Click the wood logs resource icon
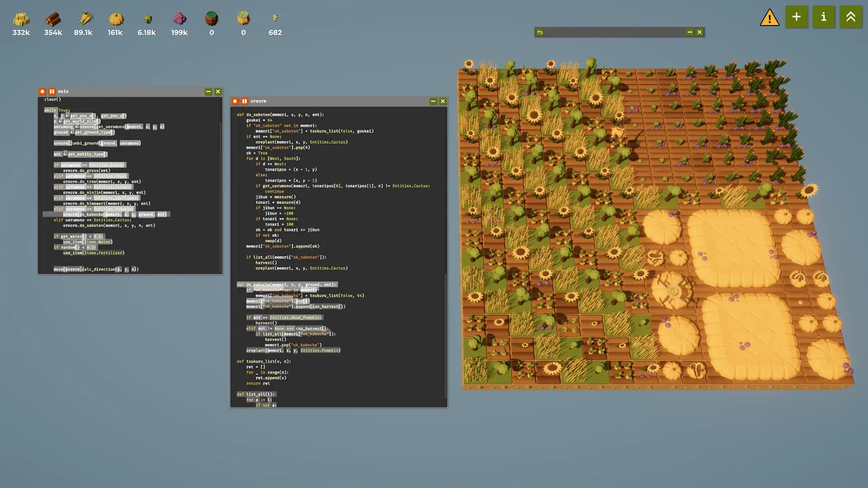 (53, 18)
